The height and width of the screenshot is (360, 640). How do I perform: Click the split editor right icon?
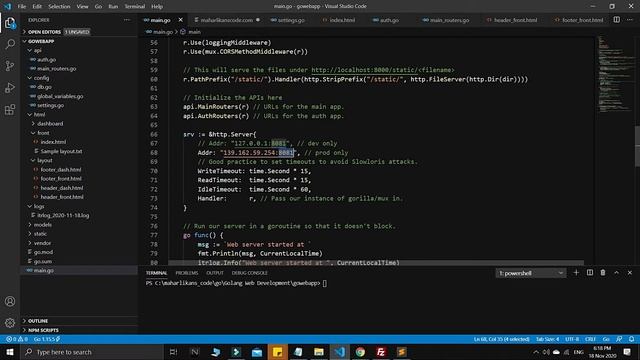pyautogui.click(x=616, y=20)
